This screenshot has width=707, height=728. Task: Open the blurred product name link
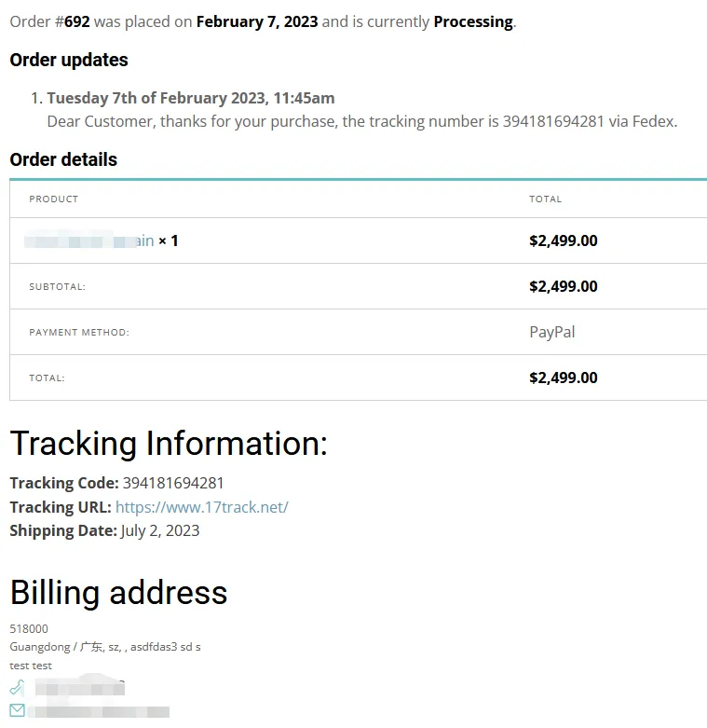pyautogui.click(x=89, y=240)
